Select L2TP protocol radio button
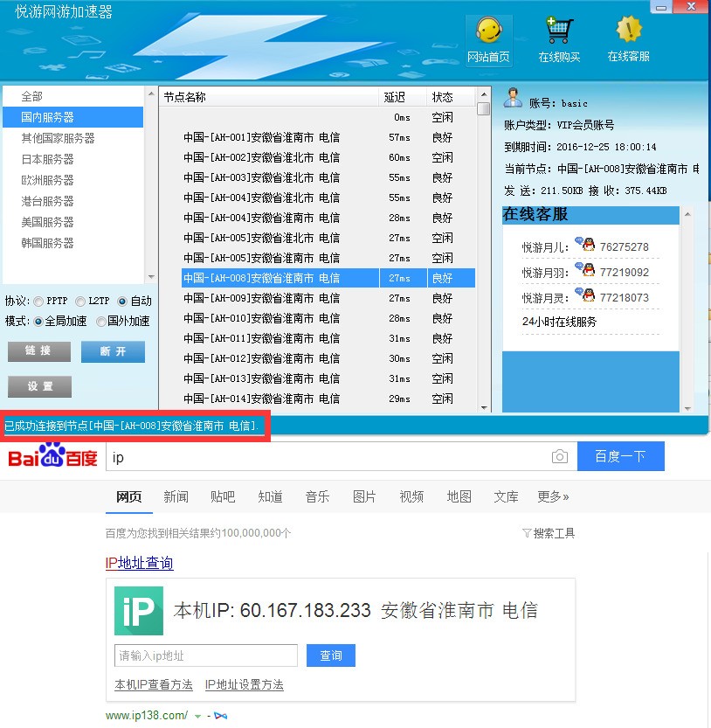Image resolution: width=711 pixels, height=728 pixels. pyautogui.click(x=80, y=302)
